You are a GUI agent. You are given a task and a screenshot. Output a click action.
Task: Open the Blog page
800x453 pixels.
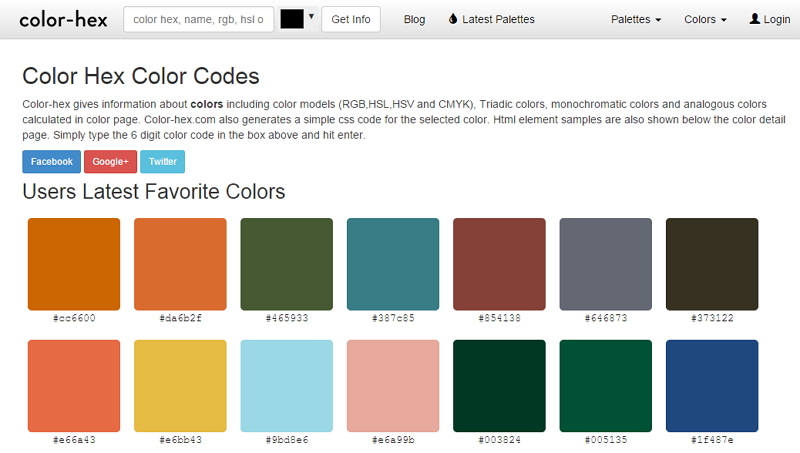pos(414,19)
